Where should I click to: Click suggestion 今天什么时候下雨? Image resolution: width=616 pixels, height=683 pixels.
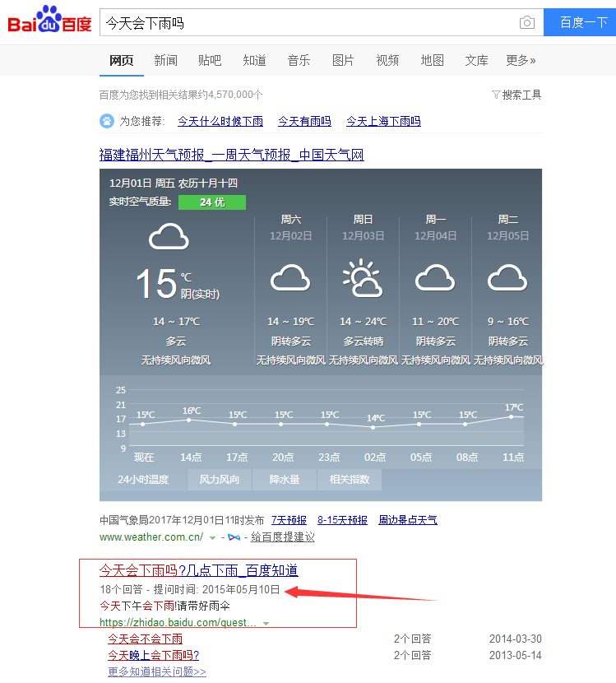click(220, 121)
